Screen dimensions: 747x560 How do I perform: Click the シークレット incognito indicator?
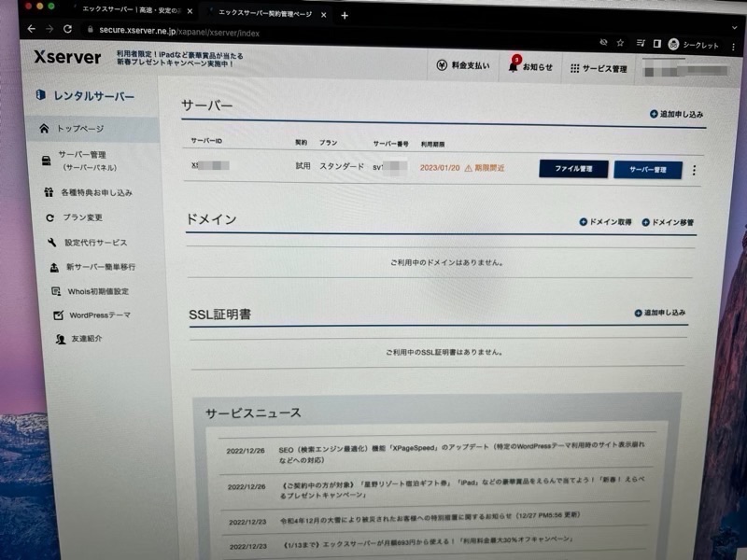(x=693, y=45)
